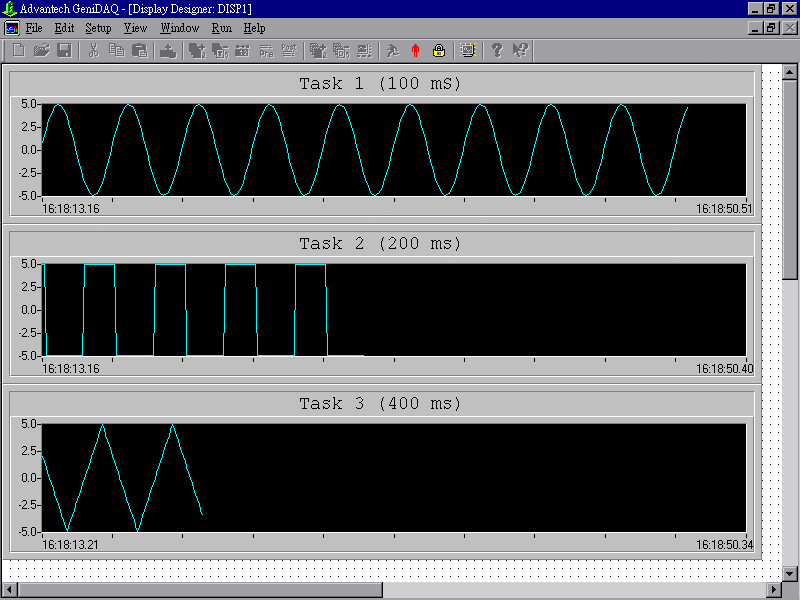Click the New file toolbar icon
The image size is (800, 600).
pyautogui.click(x=18, y=50)
